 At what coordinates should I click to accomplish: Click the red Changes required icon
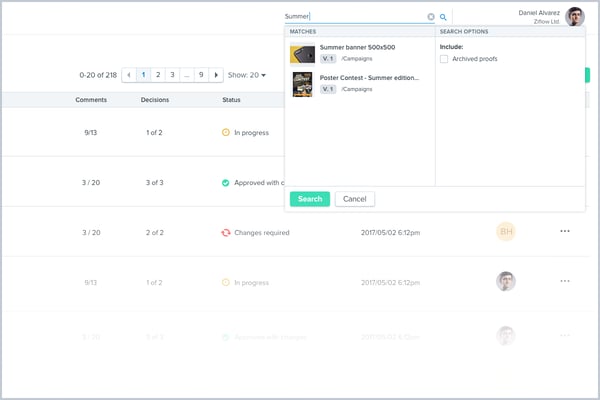pyautogui.click(x=226, y=232)
